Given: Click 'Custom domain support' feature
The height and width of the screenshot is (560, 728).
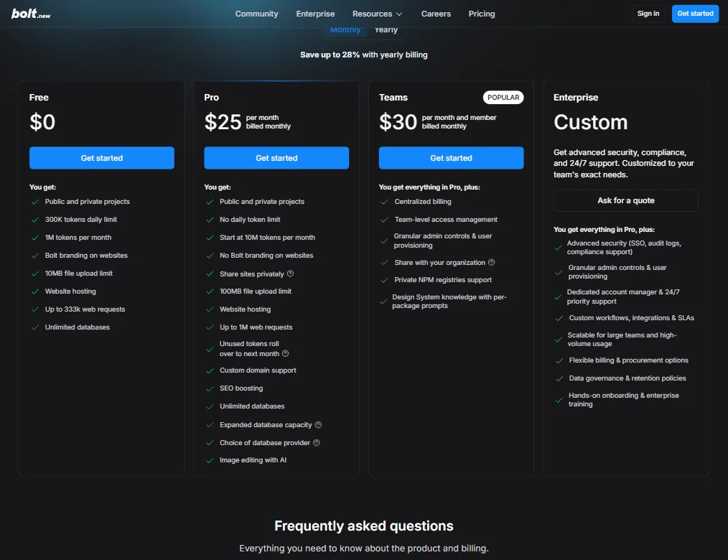Looking at the screenshot, I should 258,370.
